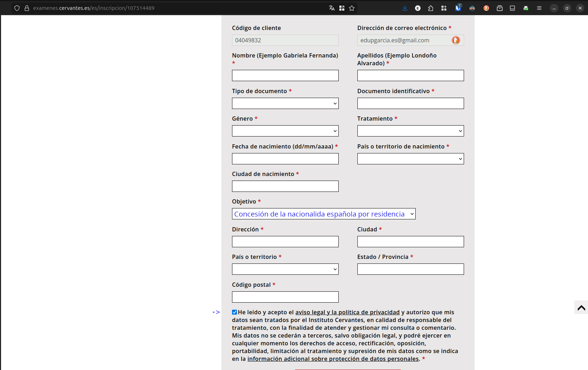Open the Género dropdown

[x=285, y=131]
